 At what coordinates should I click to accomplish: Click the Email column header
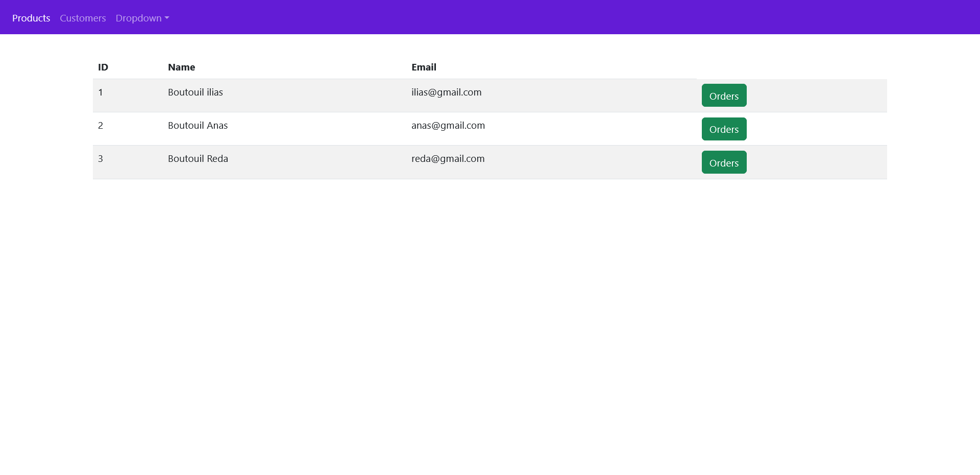pos(424,67)
